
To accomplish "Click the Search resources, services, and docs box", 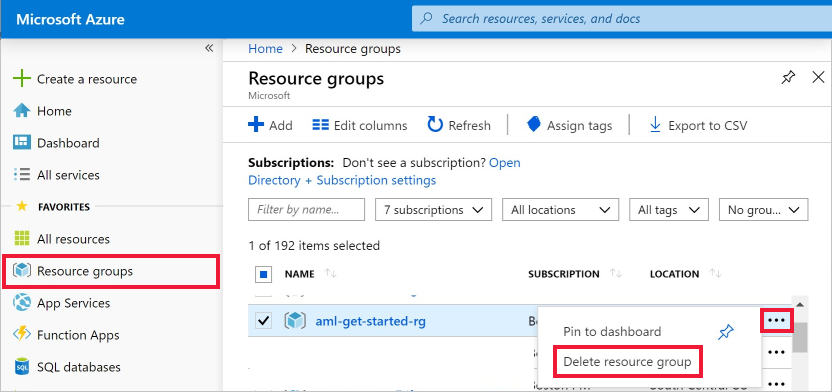I will tap(622, 19).
